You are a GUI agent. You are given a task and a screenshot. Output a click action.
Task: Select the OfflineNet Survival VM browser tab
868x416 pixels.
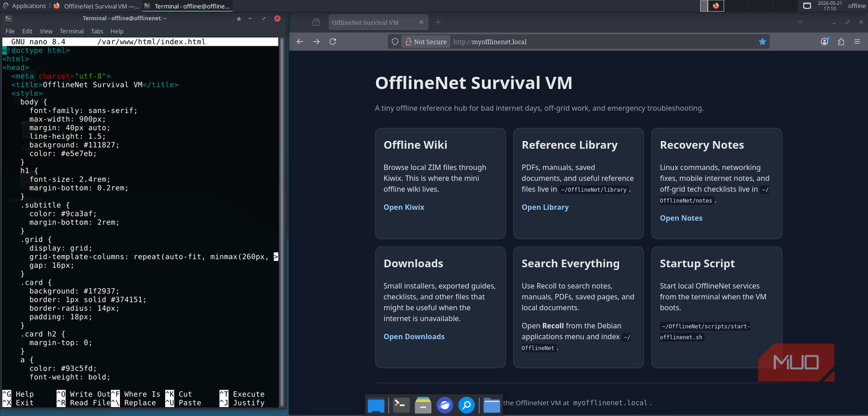378,22
